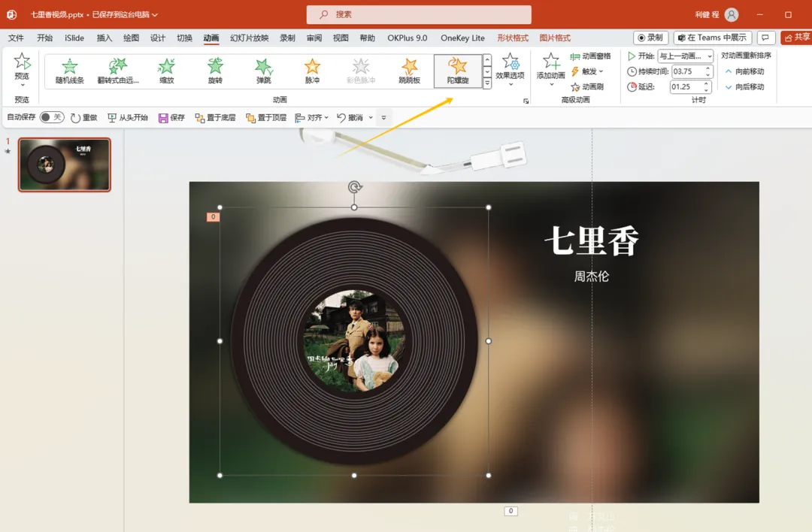Click 重做 redo in quick access bar

point(84,118)
